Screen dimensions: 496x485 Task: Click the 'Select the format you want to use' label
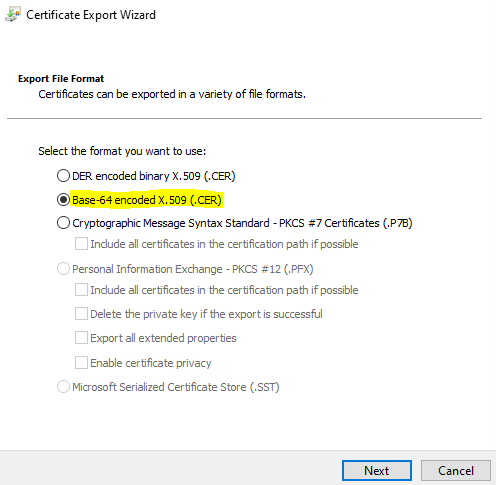point(122,151)
